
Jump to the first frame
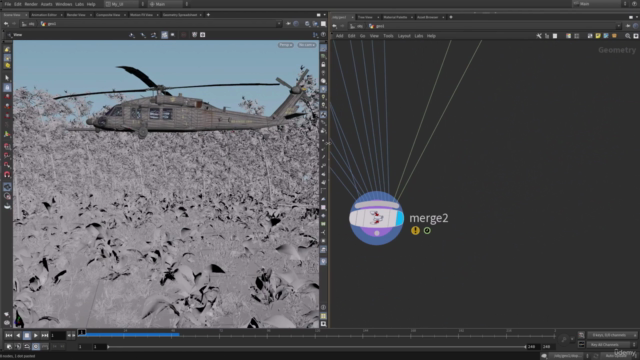(9, 336)
